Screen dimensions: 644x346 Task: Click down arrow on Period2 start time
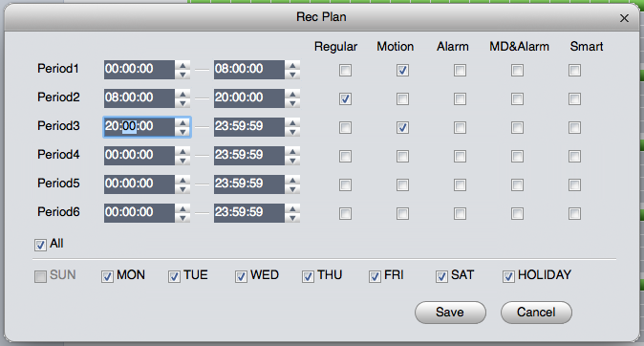182,103
